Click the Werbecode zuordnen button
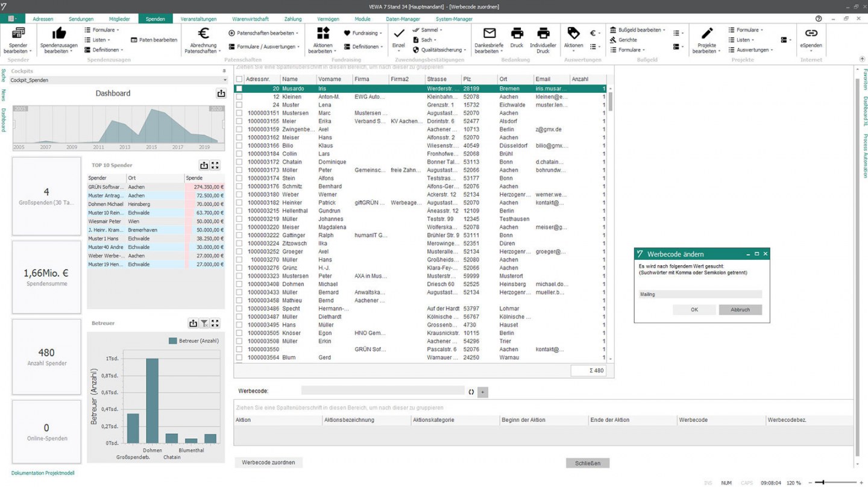Image resolution: width=868 pixels, height=487 pixels. [x=268, y=462]
